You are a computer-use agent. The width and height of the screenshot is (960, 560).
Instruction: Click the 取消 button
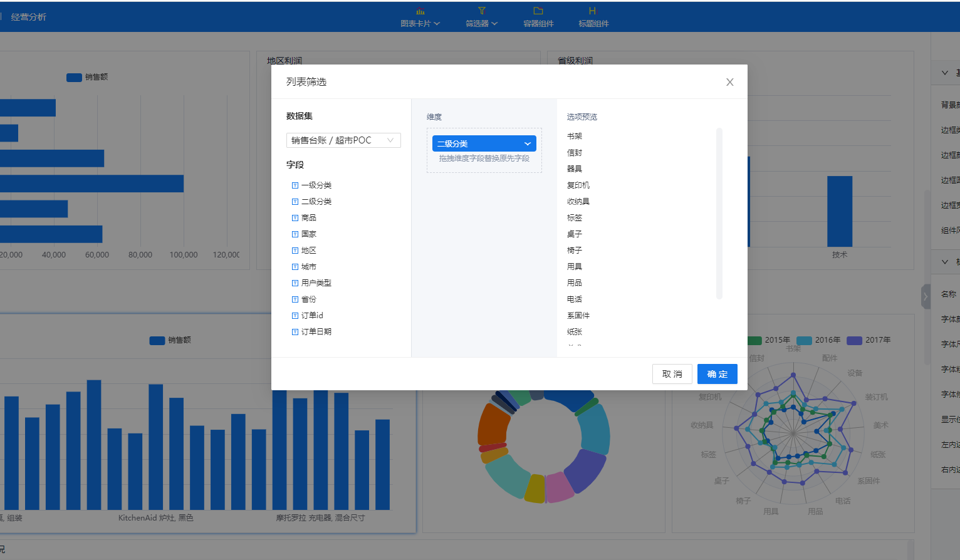(x=672, y=374)
